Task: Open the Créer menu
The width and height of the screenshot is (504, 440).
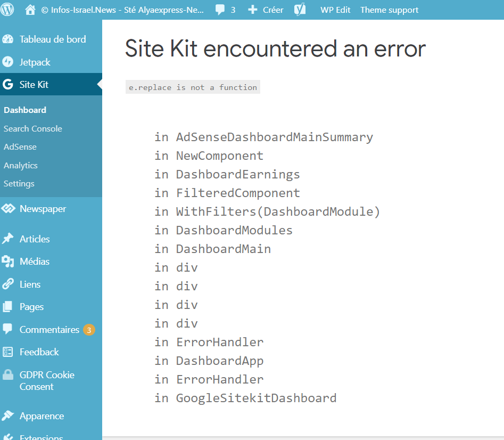Action: 273,10
